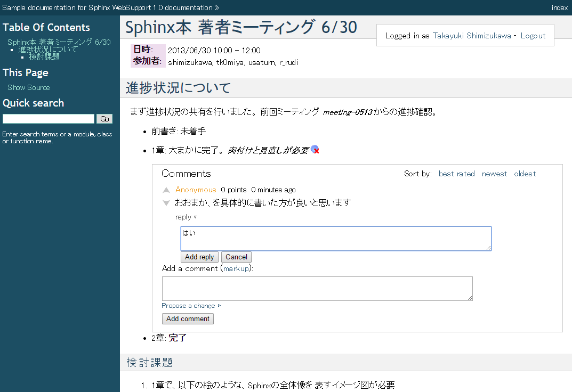Cancel the reply
Viewport: 572px width, 392px height.
pos(236,257)
